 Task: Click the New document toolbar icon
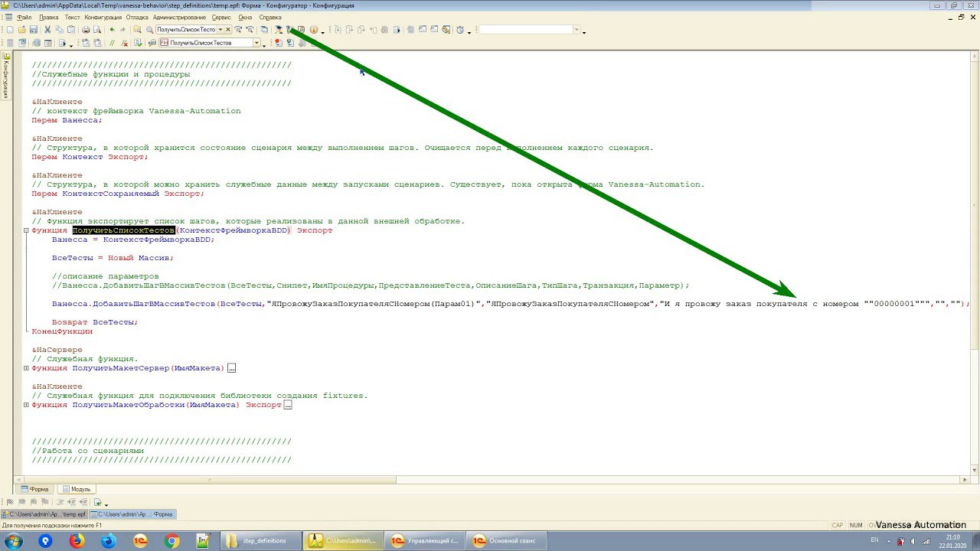10,30
